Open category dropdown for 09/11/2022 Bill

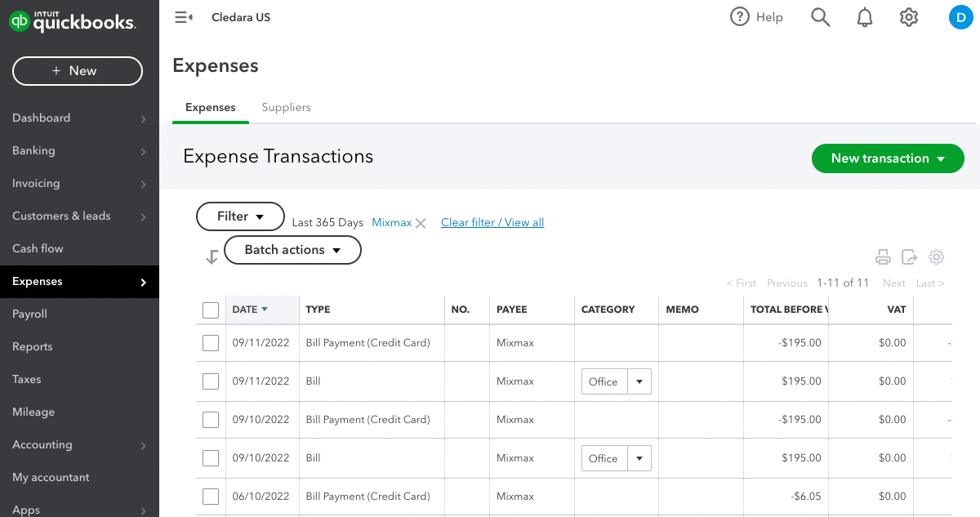coord(639,381)
